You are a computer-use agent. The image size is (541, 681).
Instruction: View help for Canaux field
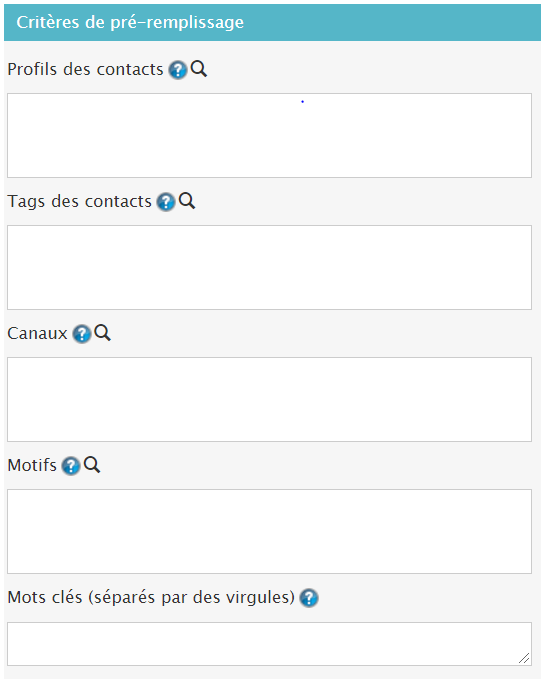(82, 334)
